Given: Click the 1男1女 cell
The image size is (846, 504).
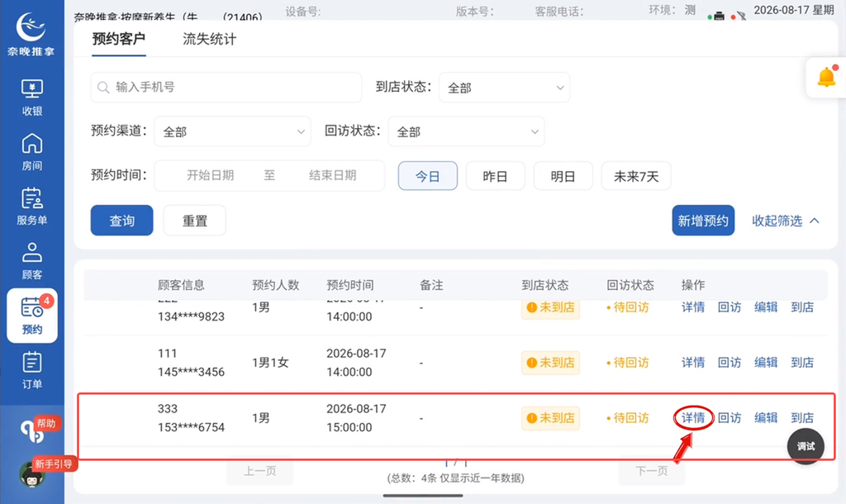Looking at the screenshot, I should pos(270,363).
